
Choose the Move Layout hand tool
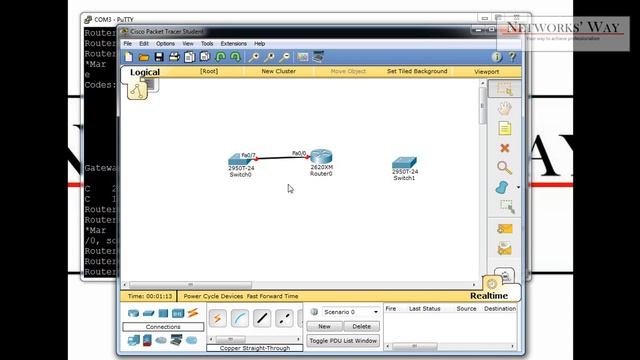(504, 109)
